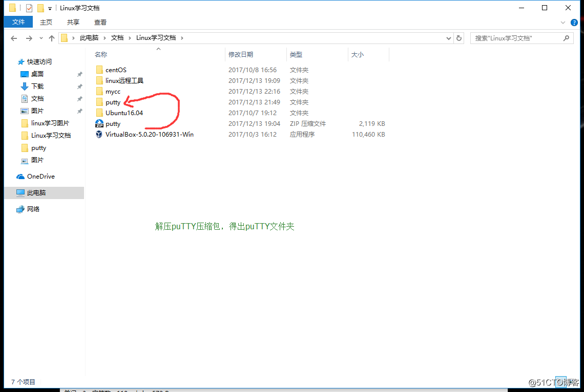The width and height of the screenshot is (584, 392).
Task: Open 下载 in the navigation pane
Action: pos(37,86)
